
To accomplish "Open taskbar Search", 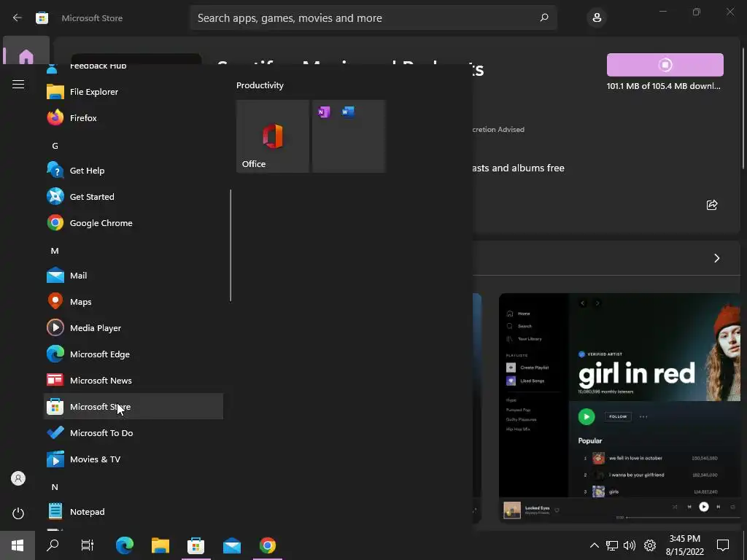I will [53, 545].
